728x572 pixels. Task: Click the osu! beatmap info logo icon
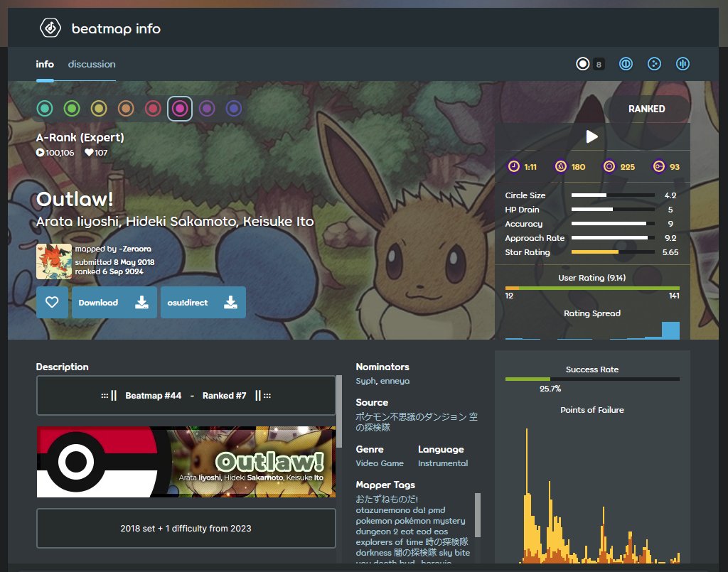click(50, 28)
